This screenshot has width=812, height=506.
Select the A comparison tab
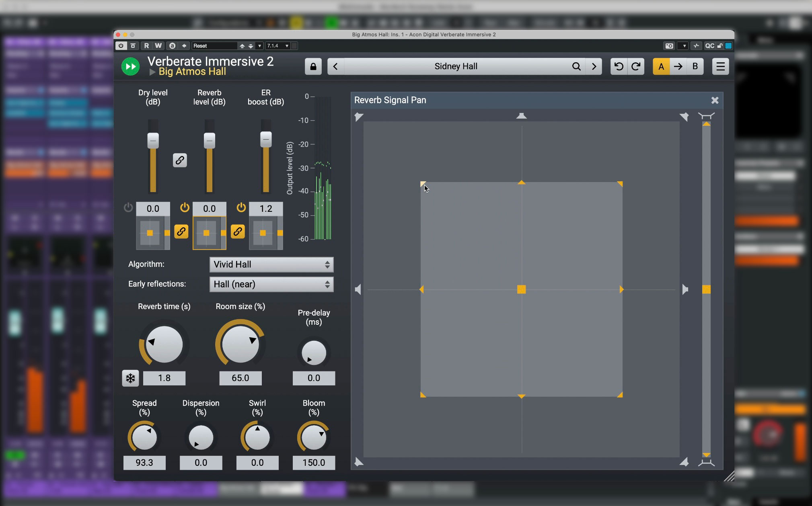point(661,66)
